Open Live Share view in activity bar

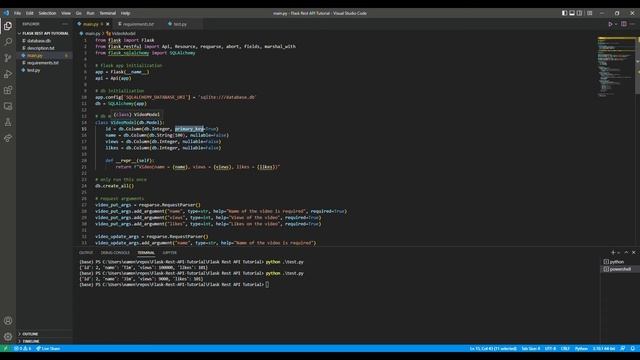coord(8,138)
